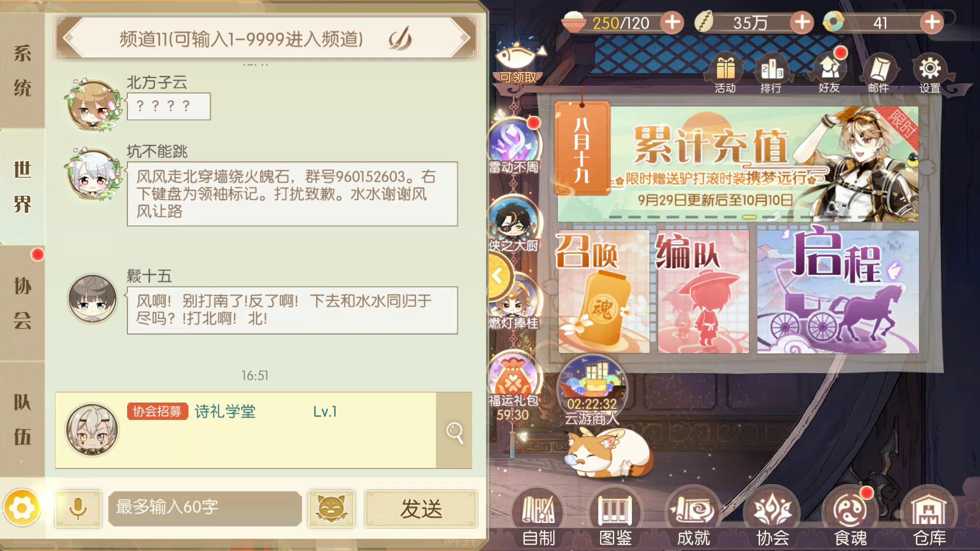Switch to the 系统 chat tab
Screen dimensions: 980x551
(x=22, y=70)
